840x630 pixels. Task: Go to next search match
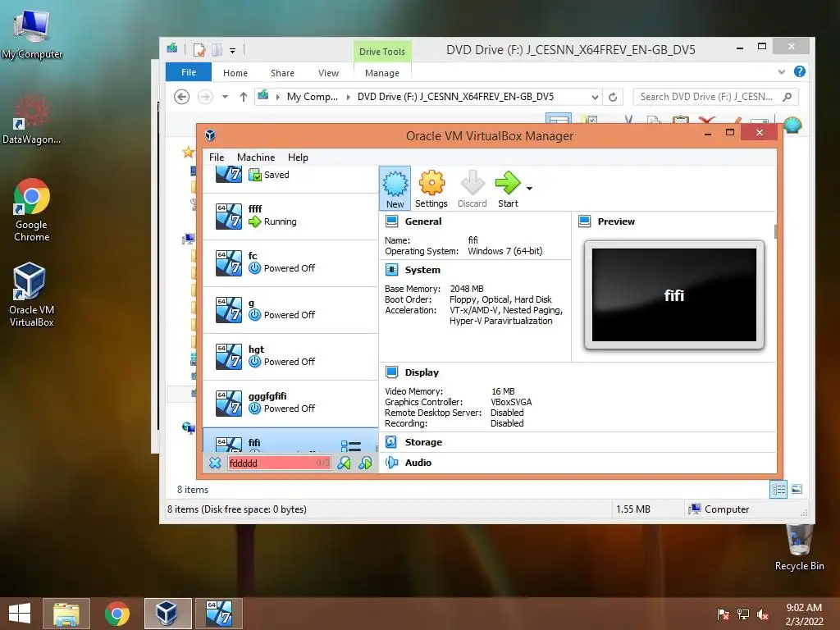pos(365,463)
